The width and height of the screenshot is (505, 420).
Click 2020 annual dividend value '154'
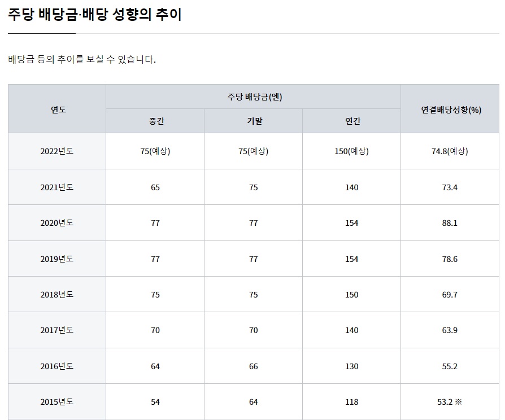352,223
